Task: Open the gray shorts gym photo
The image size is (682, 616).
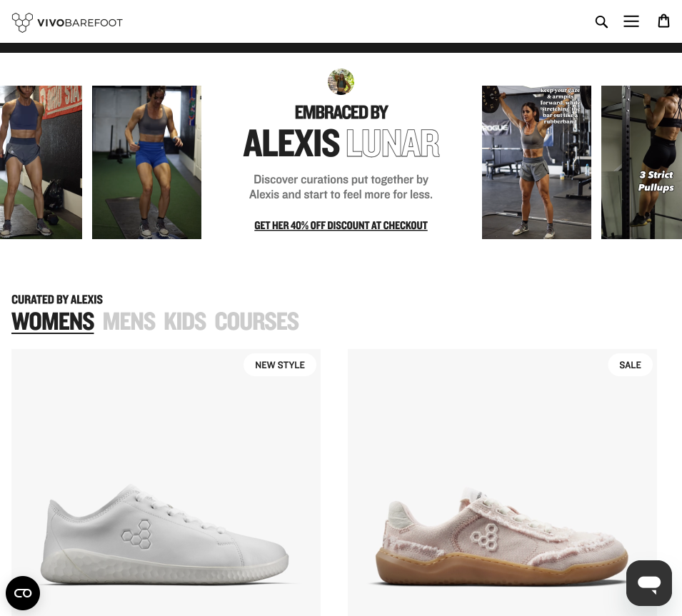Action: tap(41, 162)
